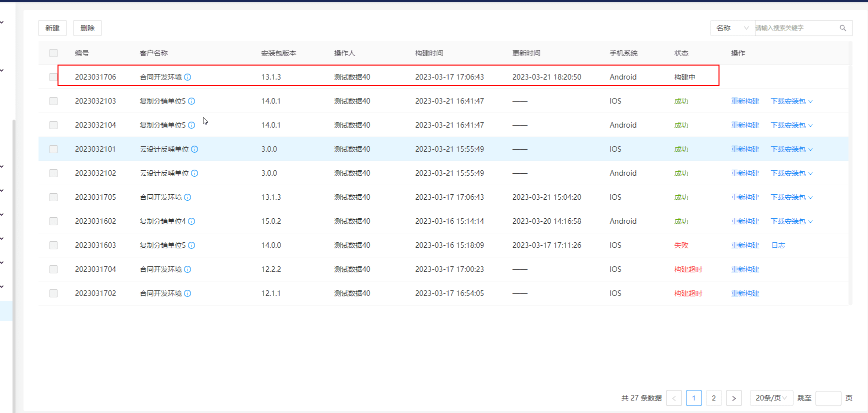868x413 pixels.
Task: Click 构建超时 status in row 2023031704
Action: coord(688,269)
